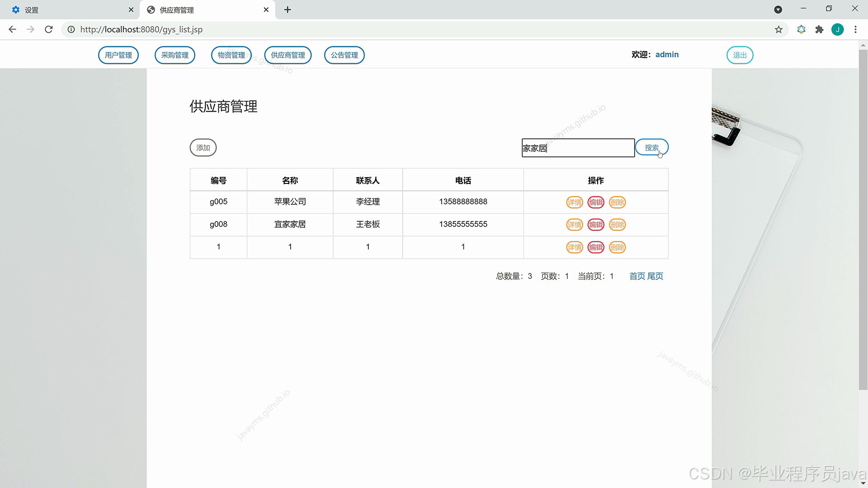Open the 采购管理 menu

tap(175, 55)
